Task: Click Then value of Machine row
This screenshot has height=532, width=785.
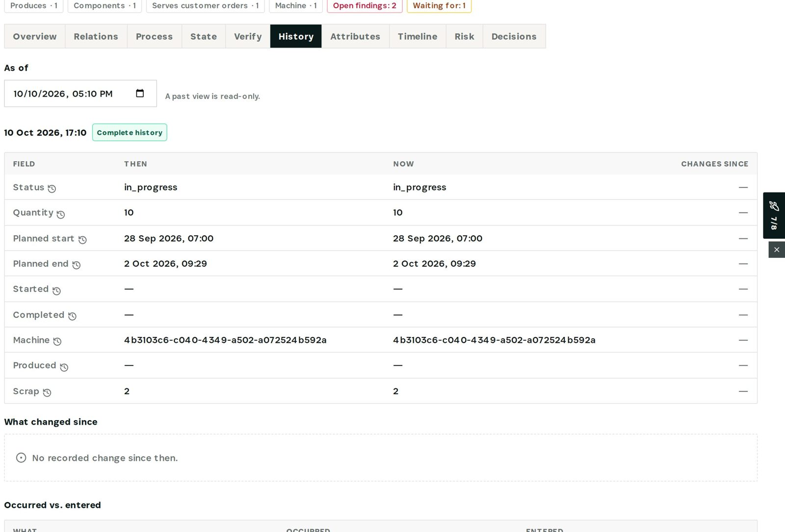Action: [x=225, y=340]
